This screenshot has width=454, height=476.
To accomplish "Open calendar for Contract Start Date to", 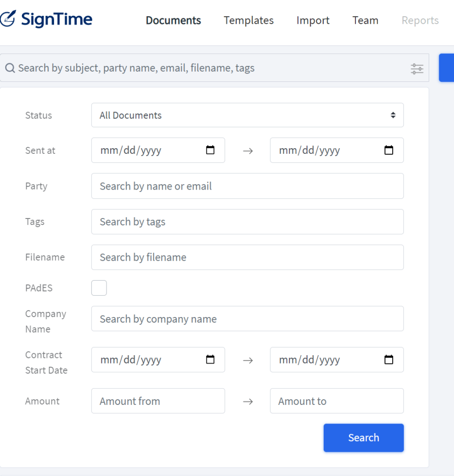I will (x=389, y=359).
